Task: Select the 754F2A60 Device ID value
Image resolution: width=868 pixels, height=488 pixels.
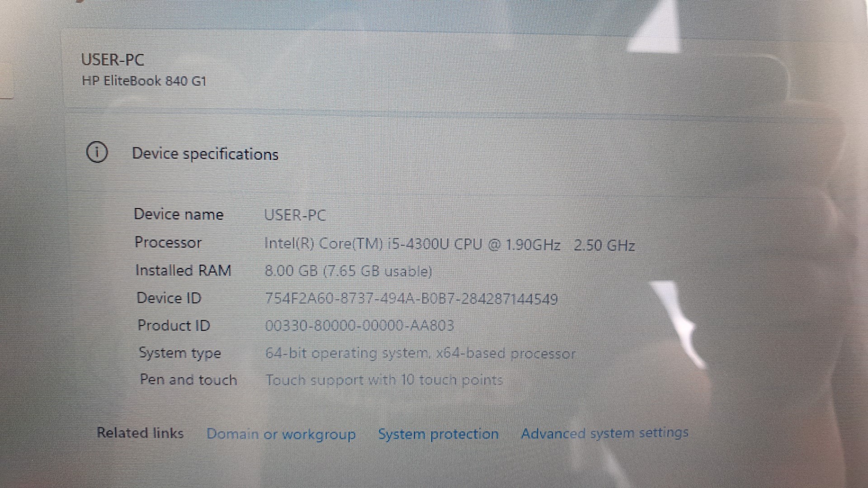Action: click(411, 299)
